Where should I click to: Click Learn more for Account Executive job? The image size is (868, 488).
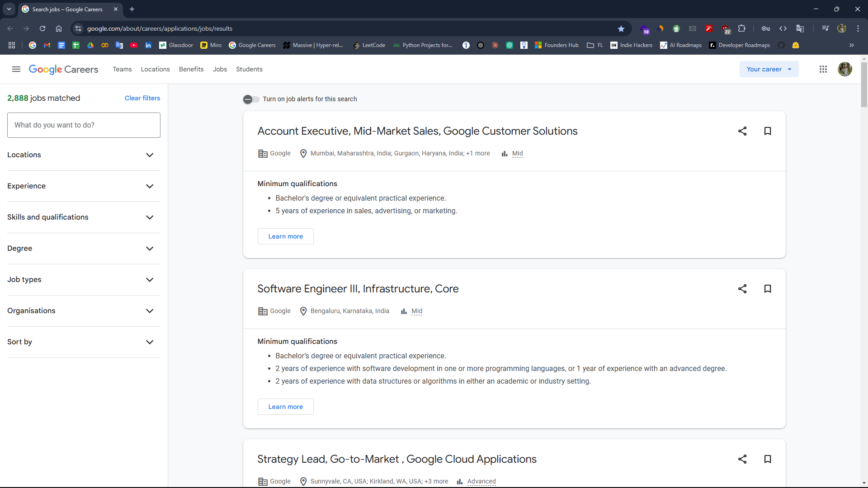[285, 236]
